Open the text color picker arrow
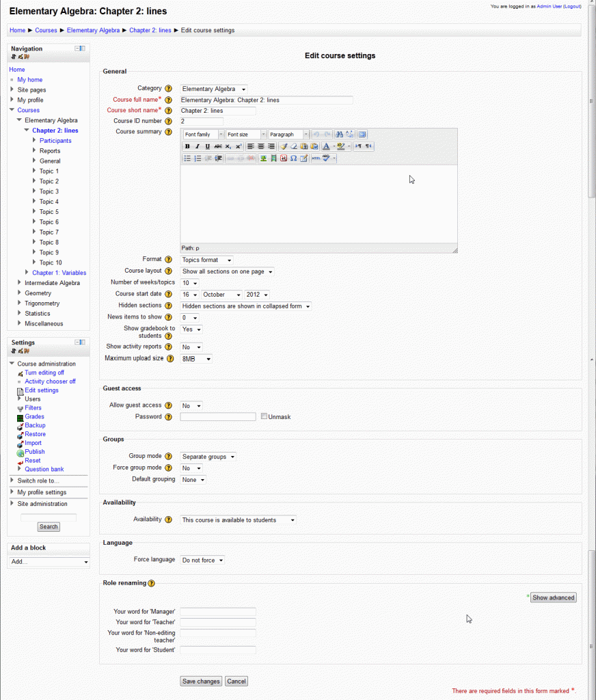This screenshot has height=700, width=596. tap(334, 146)
